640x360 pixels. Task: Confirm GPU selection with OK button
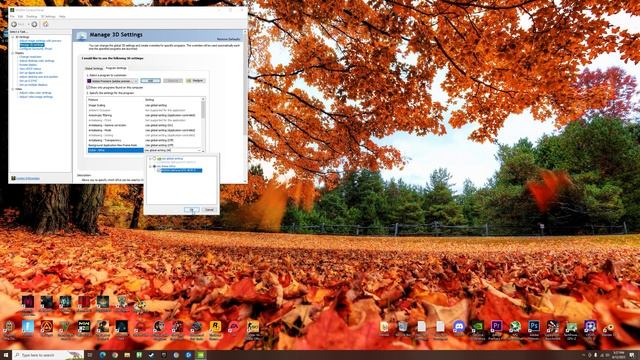(x=191, y=209)
